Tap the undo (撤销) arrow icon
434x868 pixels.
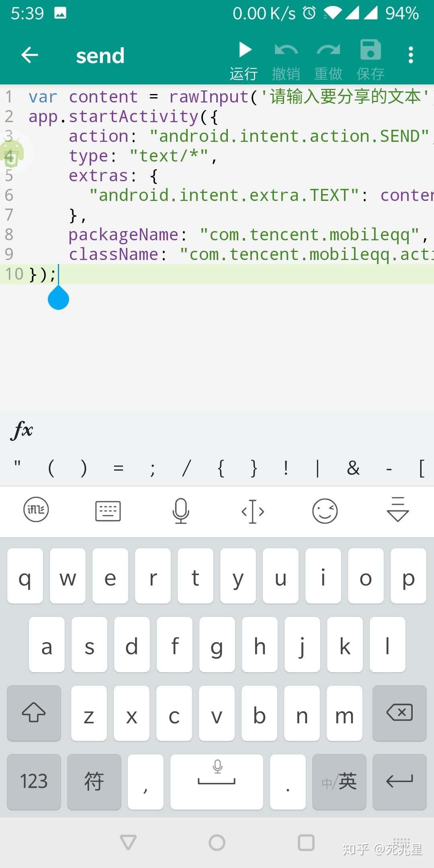click(x=286, y=50)
